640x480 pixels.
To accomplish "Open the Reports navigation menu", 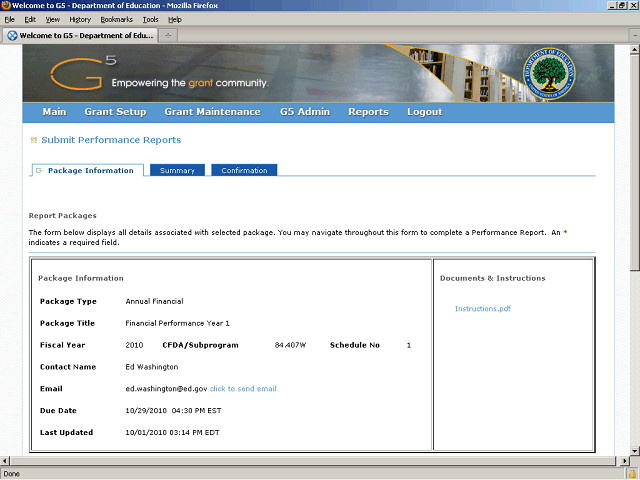I will 368,112.
